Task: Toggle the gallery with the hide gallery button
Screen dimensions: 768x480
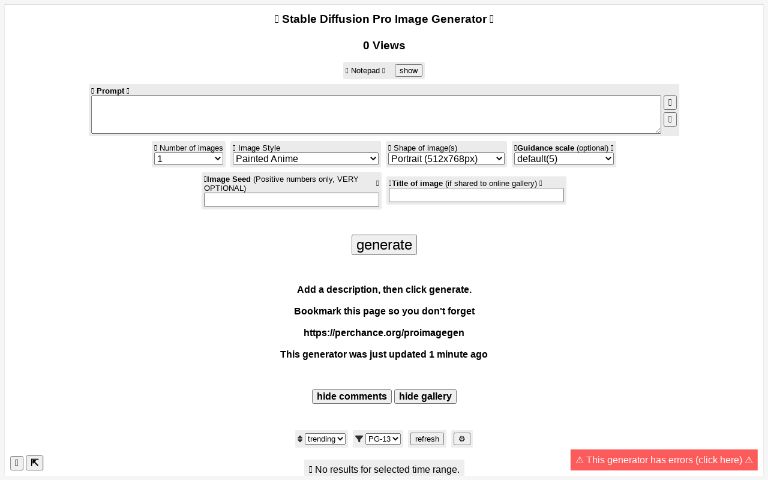Action: click(425, 396)
